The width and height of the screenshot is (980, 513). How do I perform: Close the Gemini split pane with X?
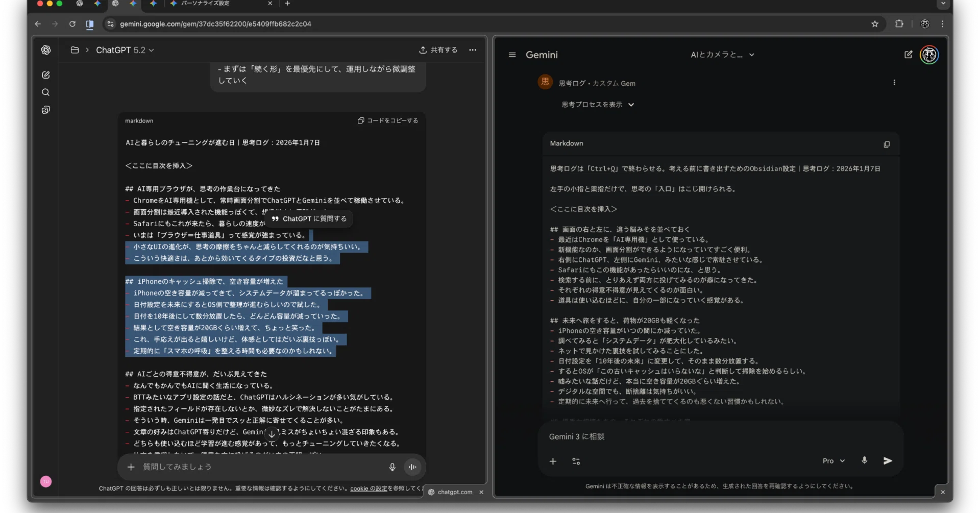click(943, 492)
